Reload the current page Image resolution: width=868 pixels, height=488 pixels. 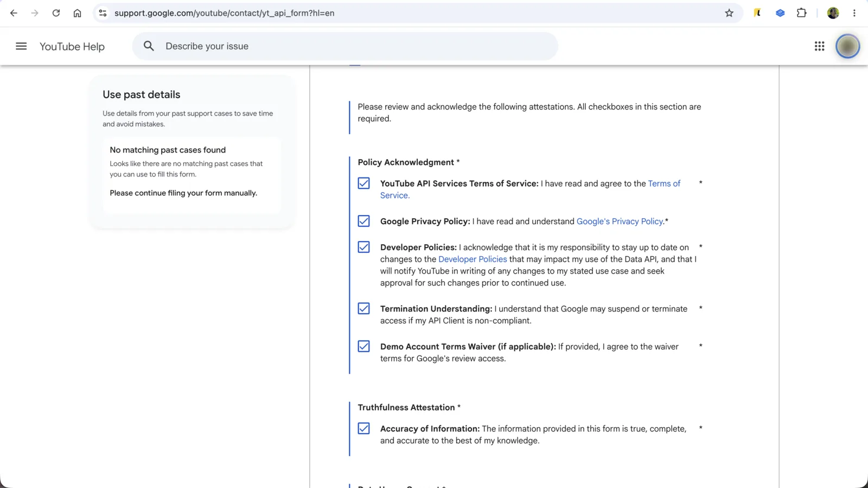pos(56,13)
